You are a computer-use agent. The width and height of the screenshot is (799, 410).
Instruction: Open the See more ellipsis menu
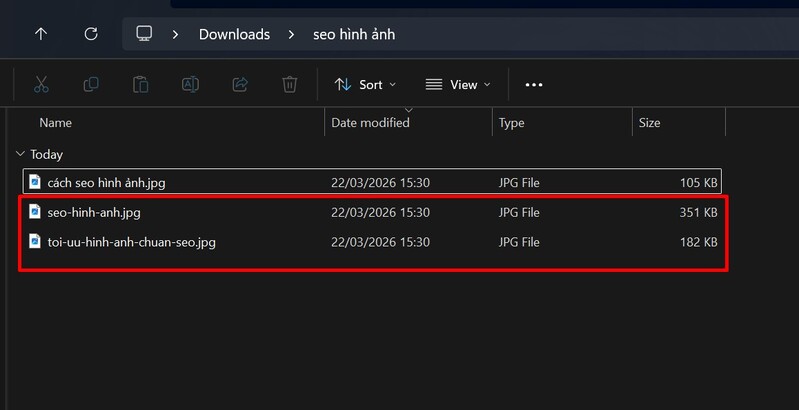[534, 85]
